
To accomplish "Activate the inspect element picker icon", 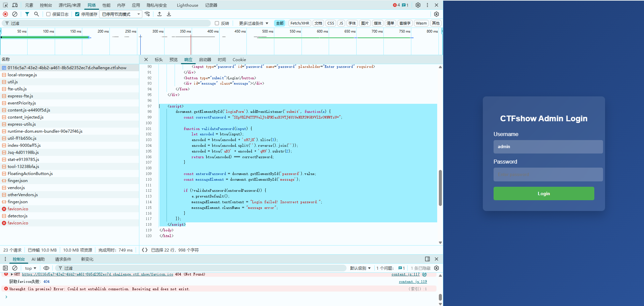I will pyautogui.click(x=5, y=5).
